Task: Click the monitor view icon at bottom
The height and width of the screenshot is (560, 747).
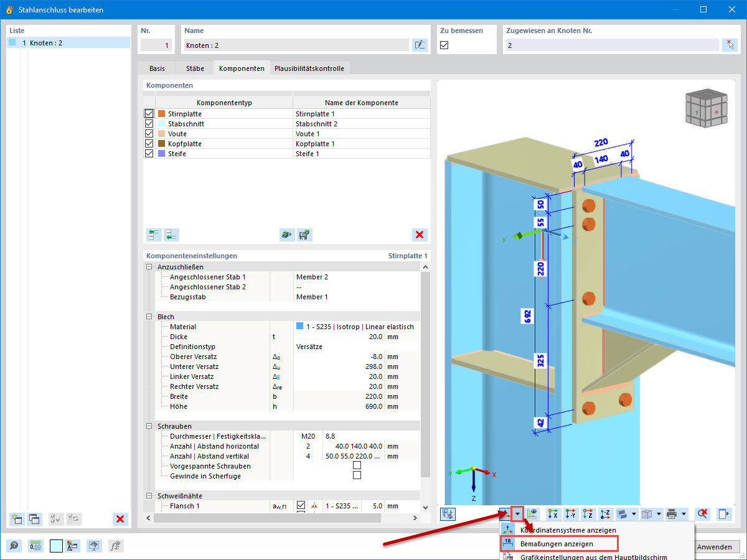Action: pos(94,546)
